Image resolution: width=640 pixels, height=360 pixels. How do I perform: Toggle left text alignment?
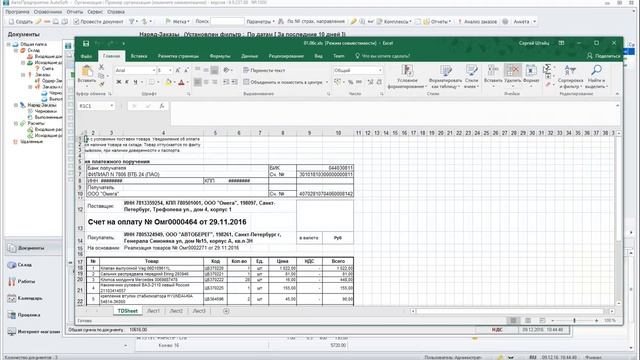pos(198,82)
